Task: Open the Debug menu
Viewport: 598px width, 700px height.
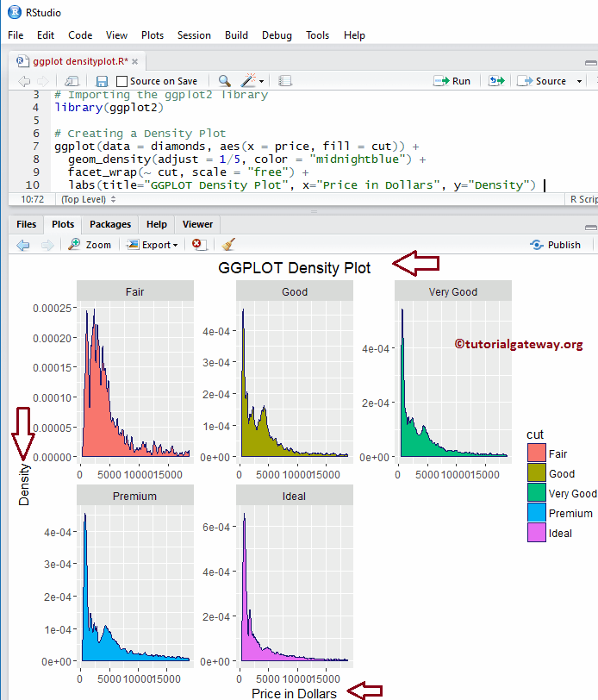Action: (x=277, y=35)
